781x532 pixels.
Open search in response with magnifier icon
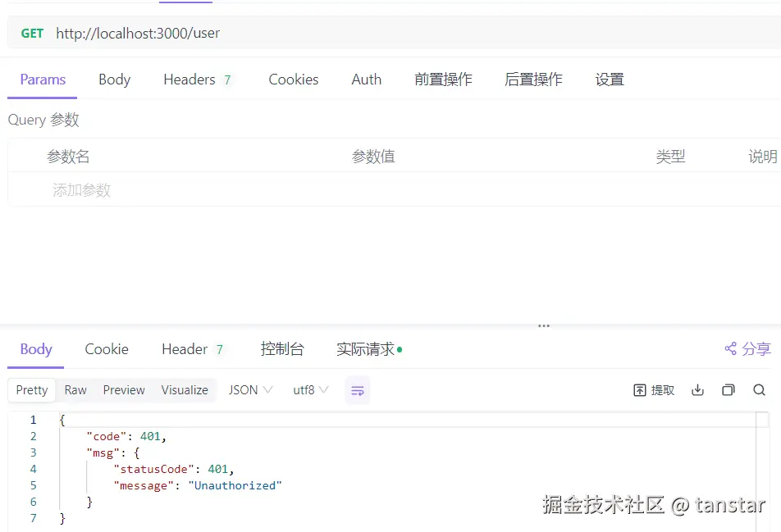tap(759, 390)
